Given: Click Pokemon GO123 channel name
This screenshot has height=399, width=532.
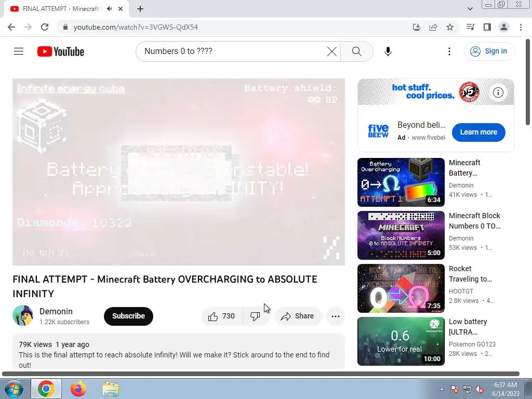Looking at the screenshot, I should (472, 344).
